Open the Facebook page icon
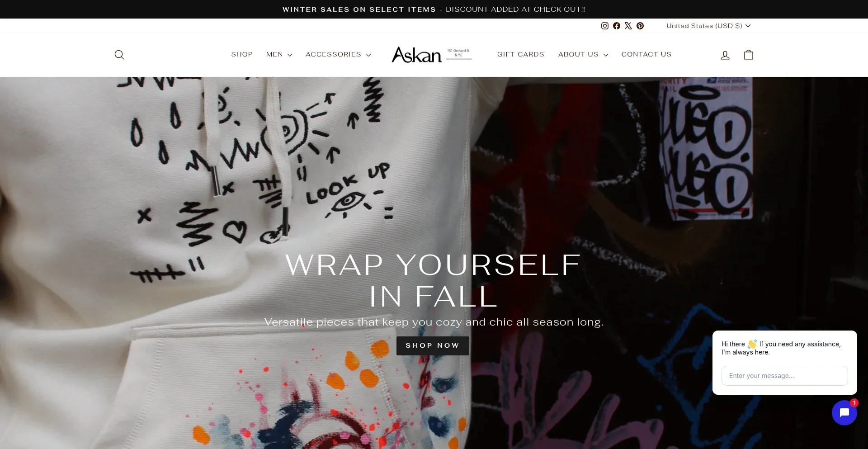Screen dimensions: 868x449 [617, 26]
